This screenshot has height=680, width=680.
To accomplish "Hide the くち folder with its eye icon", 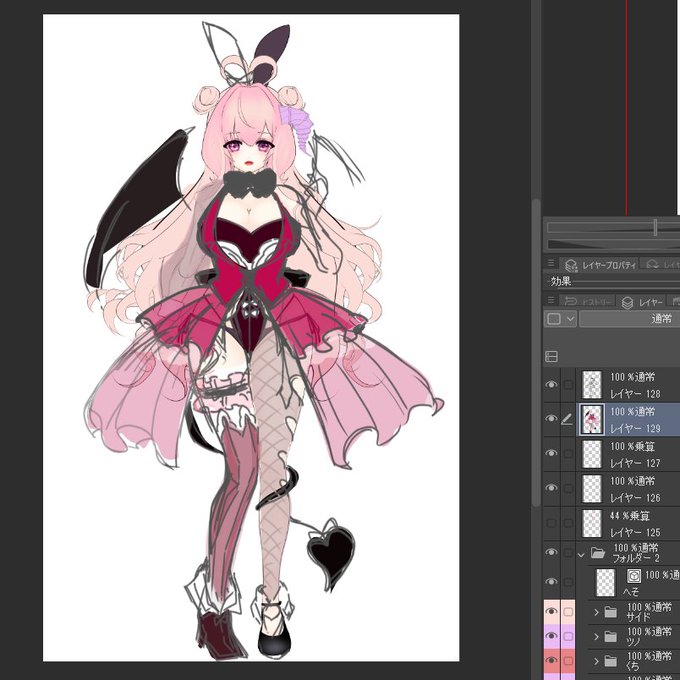I will pos(552,660).
